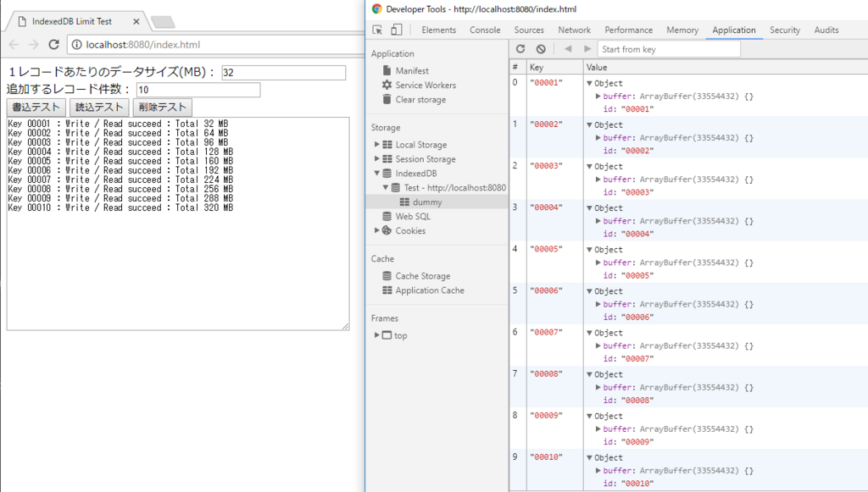
Task: Click the inspect element picker icon
Action: (377, 30)
